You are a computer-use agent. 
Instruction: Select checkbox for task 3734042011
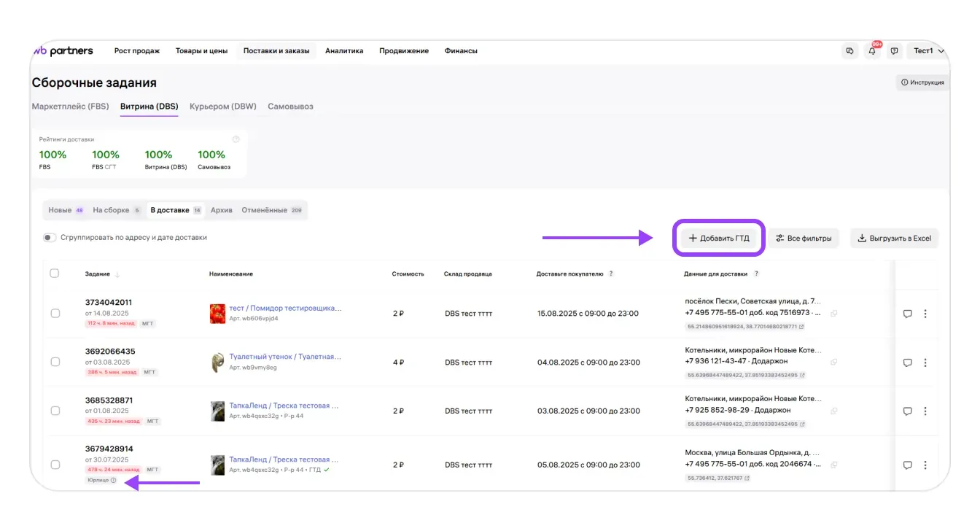pos(55,313)
